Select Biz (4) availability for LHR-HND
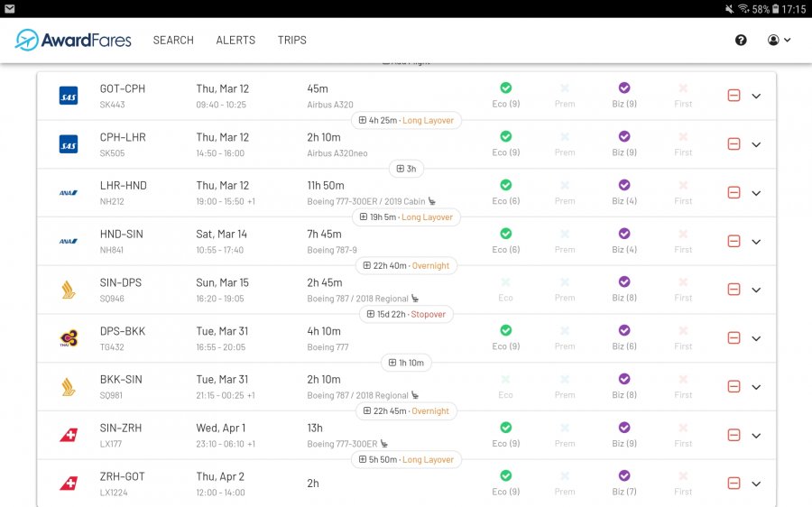Screen dimensions: 812x507 [x=624, y=191]
